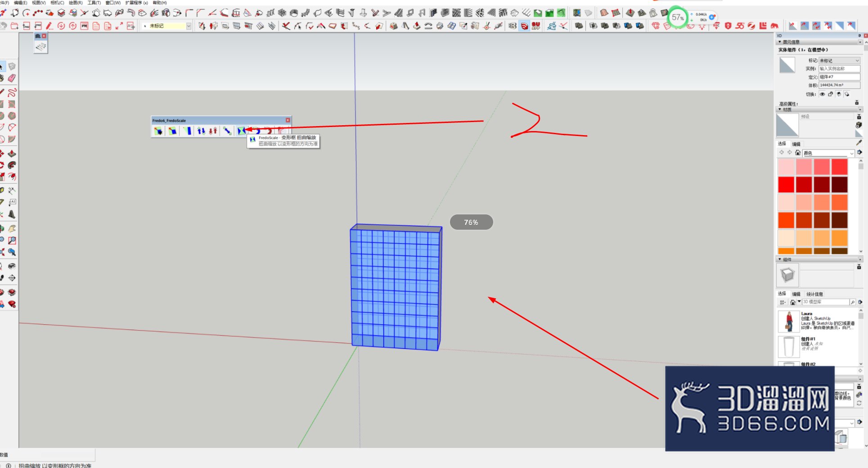Click the red PM toolbar icon
This screenshot has width=868, height=468.
point(84,26)
